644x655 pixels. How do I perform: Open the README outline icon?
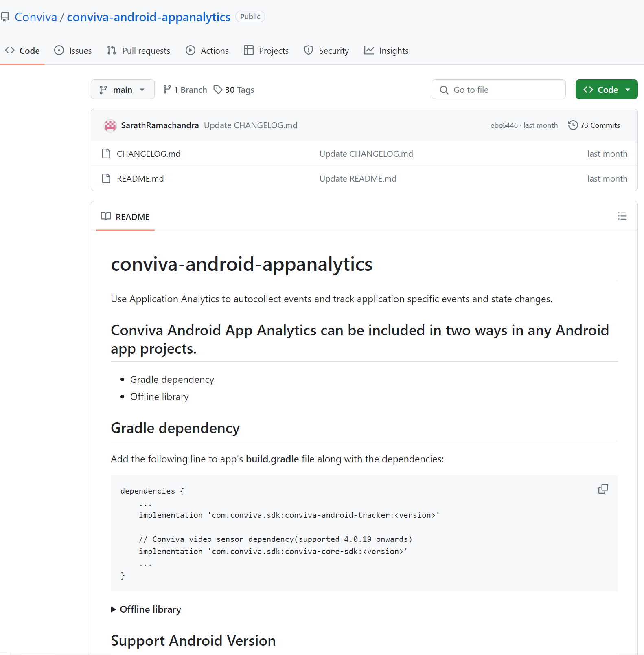pyautogui.click(x=622, y=216)
